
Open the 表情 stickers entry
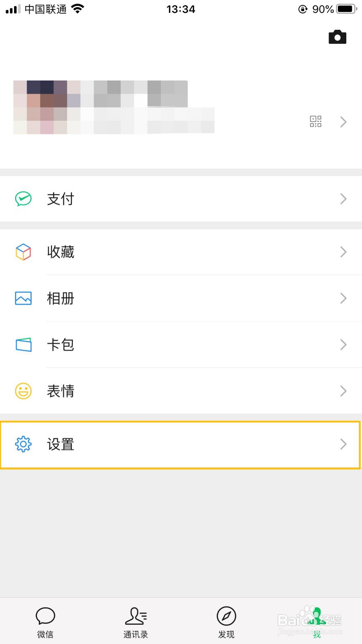tap(181, 391)
